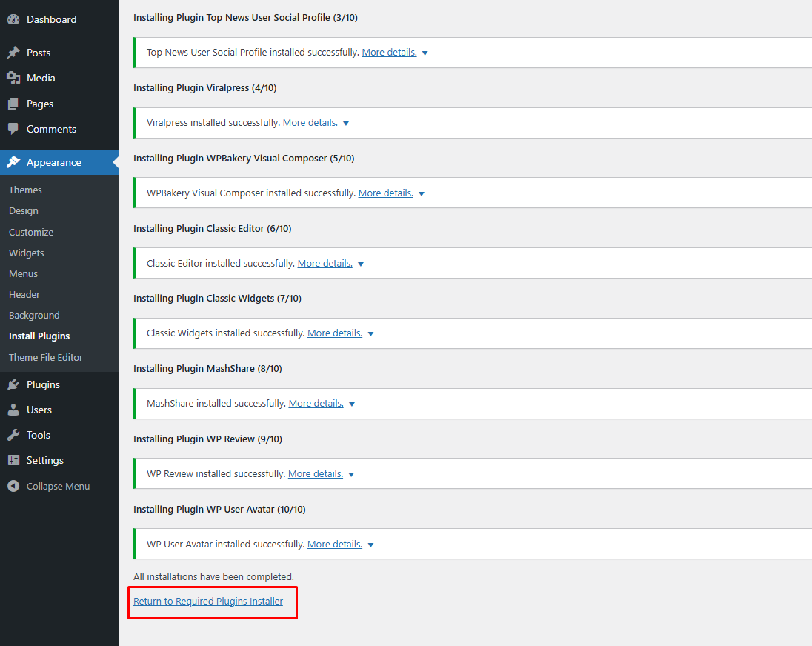
Task: Click the Tools wrench icon
Action: pos(13,436)
